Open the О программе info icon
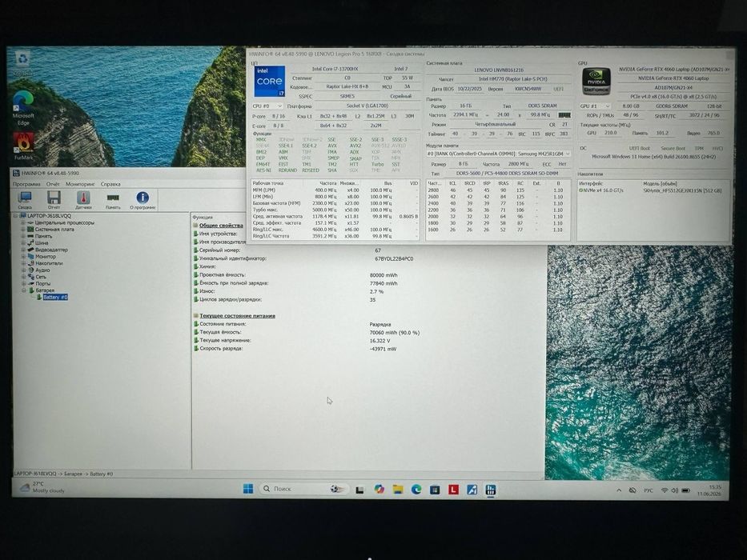The image size is (747, 560). pyautogui.click(x=143, y=199)
